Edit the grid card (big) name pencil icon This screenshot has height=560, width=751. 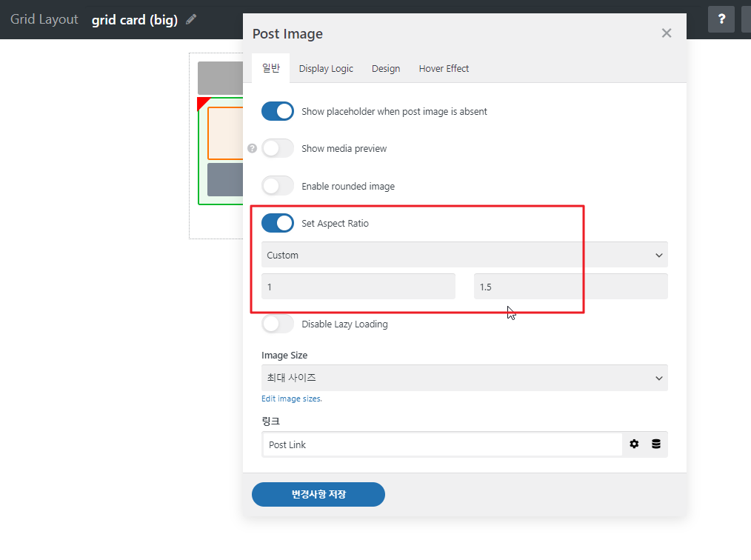coord(191,19)
